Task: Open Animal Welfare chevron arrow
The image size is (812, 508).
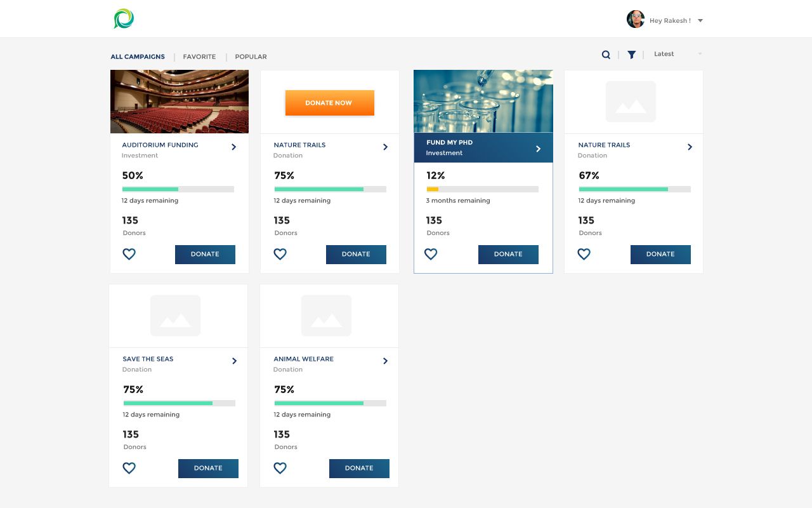Action: point(385,361)
